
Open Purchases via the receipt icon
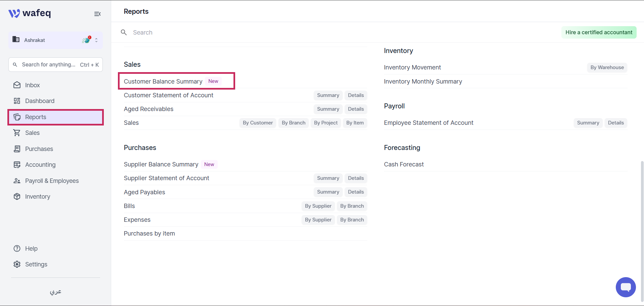(17, 149)
